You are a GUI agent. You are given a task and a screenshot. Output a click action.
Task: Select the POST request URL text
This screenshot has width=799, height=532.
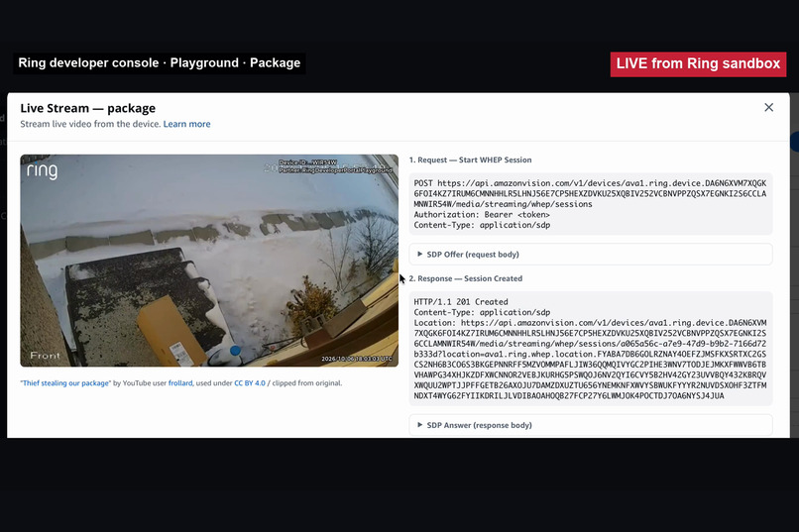(x=590, y=193)
